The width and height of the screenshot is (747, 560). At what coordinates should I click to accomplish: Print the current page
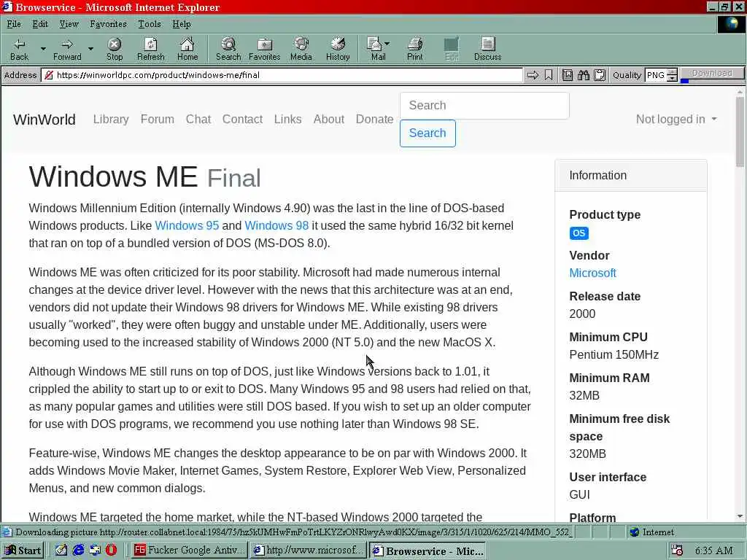coord(415,49)
